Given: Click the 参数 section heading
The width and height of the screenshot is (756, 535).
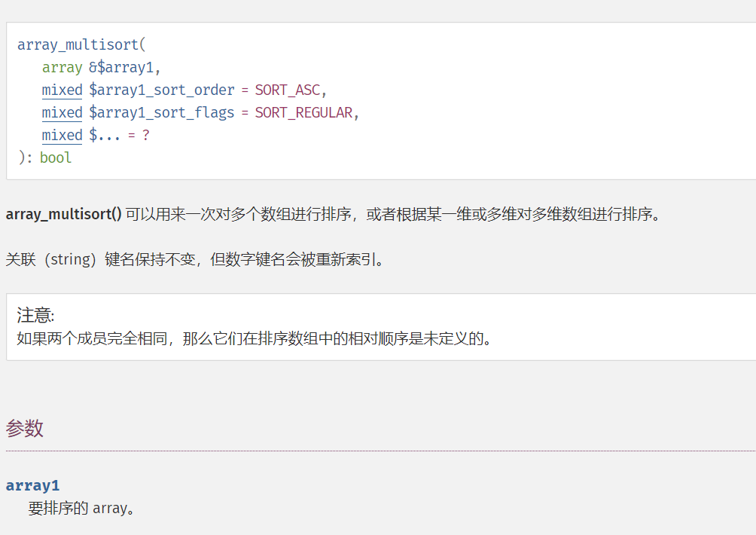Looking at the screenshot, I should click(x=25, y=429).
